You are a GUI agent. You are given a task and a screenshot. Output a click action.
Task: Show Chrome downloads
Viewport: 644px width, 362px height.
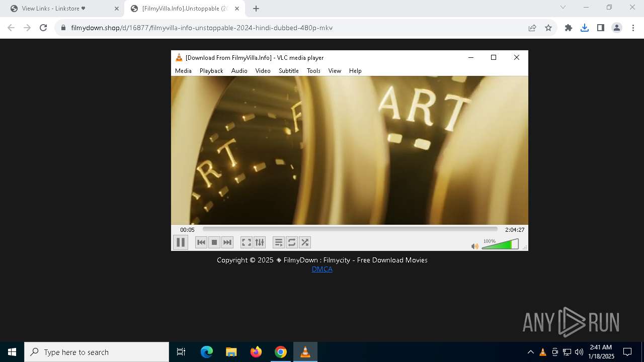[585, 28]
